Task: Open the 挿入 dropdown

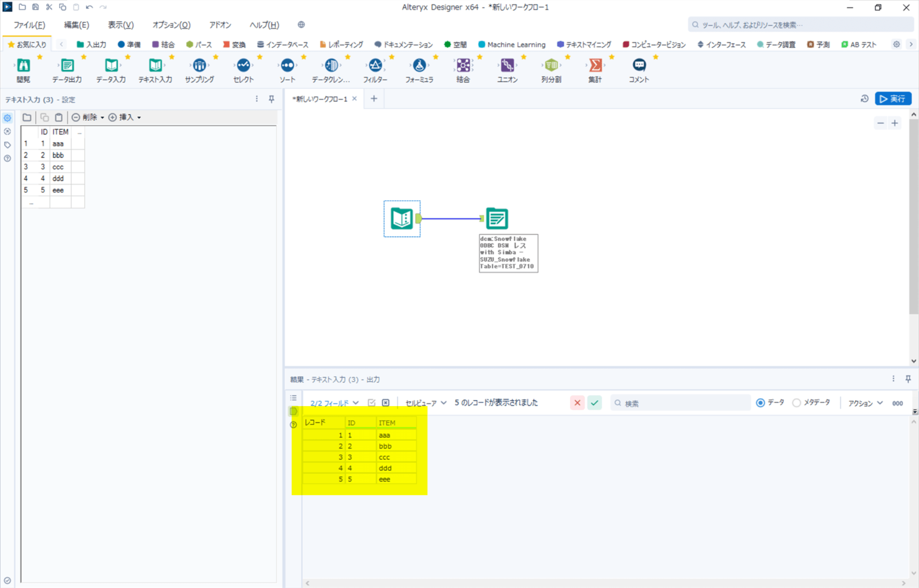Action: click(x=125, y=118)
